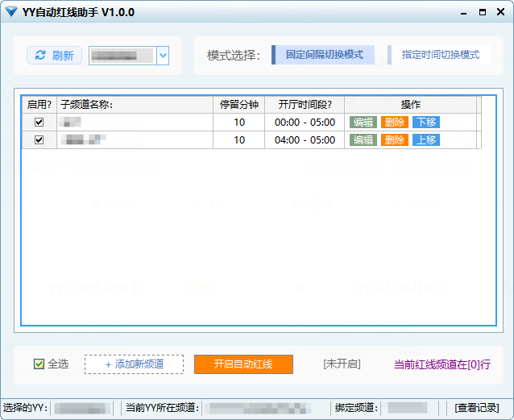Minimize the YY自动红线助手 window
Image resolution: width=514 pixels, height=420 pixels.
coord(463,12)
